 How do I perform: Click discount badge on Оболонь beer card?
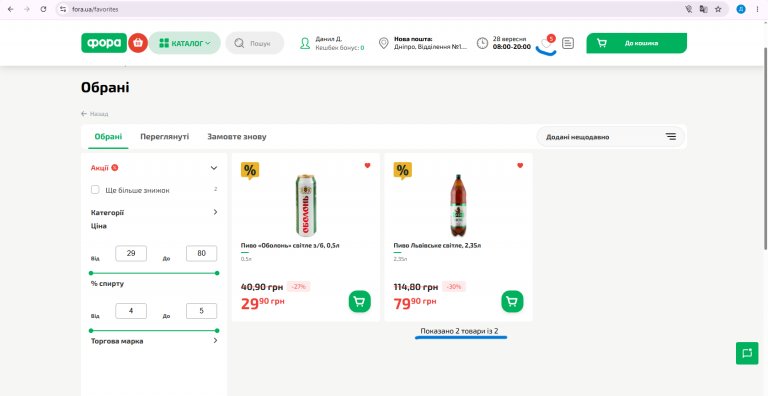pos(250,171)
